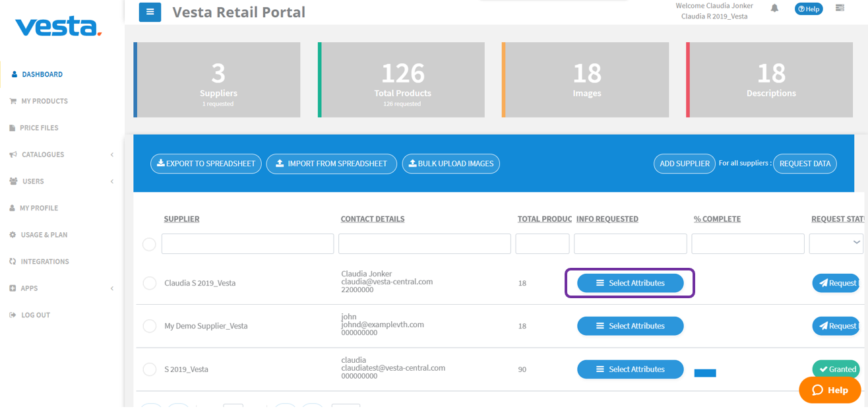Select the S 2019_Vesta row circle
The image size is (868, 409).
(x=149, y=369)
